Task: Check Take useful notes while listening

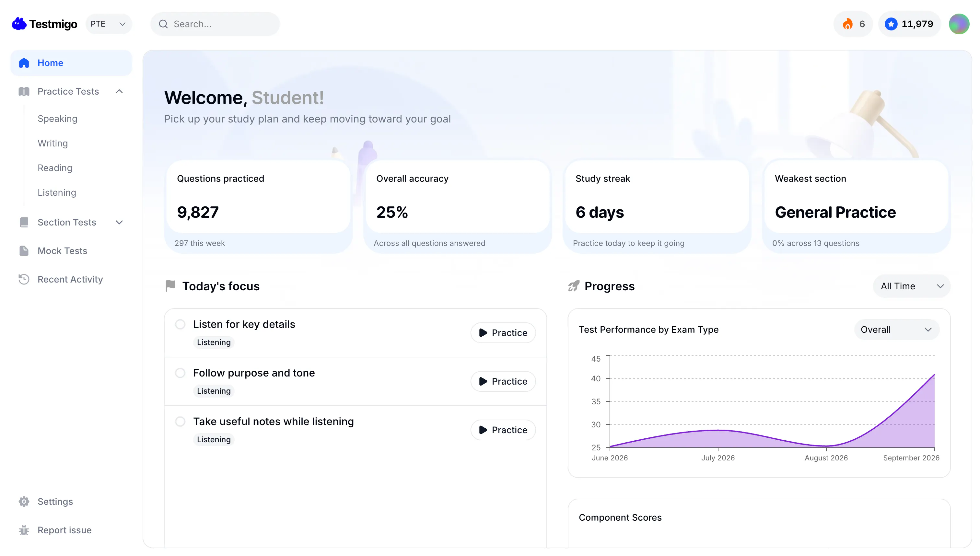Action: (x=180, y=421)
